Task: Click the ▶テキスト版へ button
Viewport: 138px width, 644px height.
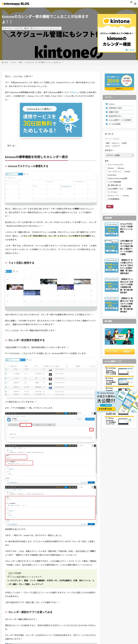Action: 112,352
